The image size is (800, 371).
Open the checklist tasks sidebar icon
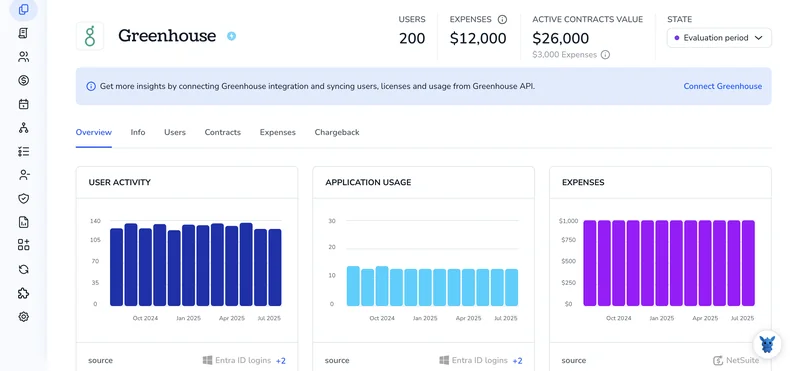tap(23, 151)
